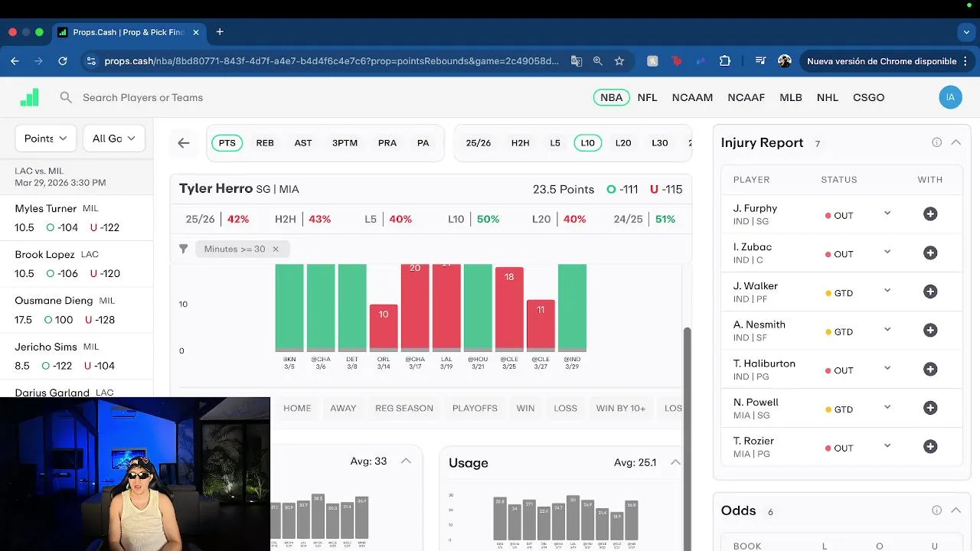This screenshot has width=980, height=551.
Task: Click the @HOU 3/21 green bar
Action: point(478,306)
